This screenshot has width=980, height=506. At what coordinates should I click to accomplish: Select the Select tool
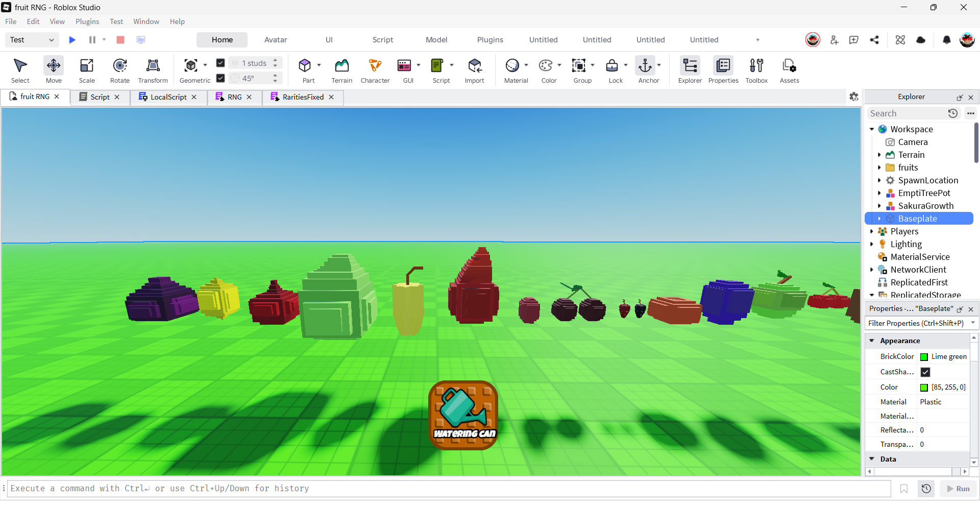point(20,70)
